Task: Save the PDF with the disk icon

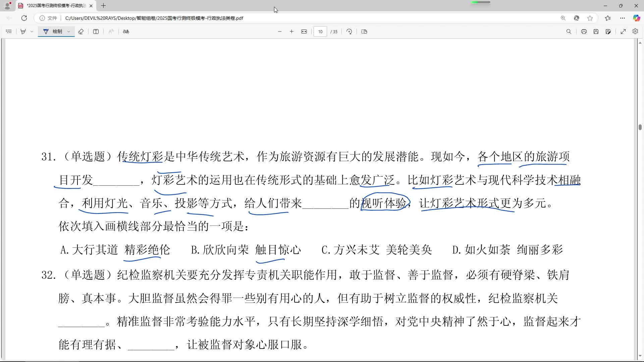Action: pyautogui.click(x=596, y=32)
